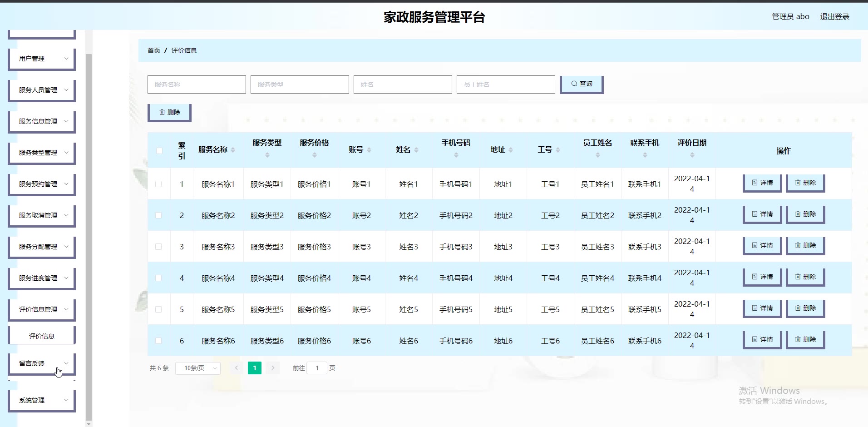The image size is (868, 427).
Task: Expand 系统管理 sidebar menu
Action: click(x=42, y=401)
